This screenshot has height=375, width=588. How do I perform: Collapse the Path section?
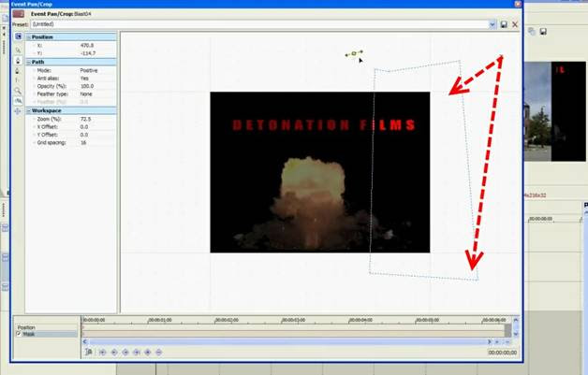(x=28, y=62)
